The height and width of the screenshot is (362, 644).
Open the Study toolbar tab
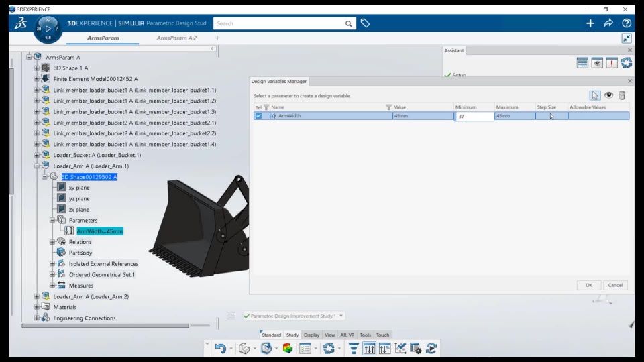pos(292,335)
